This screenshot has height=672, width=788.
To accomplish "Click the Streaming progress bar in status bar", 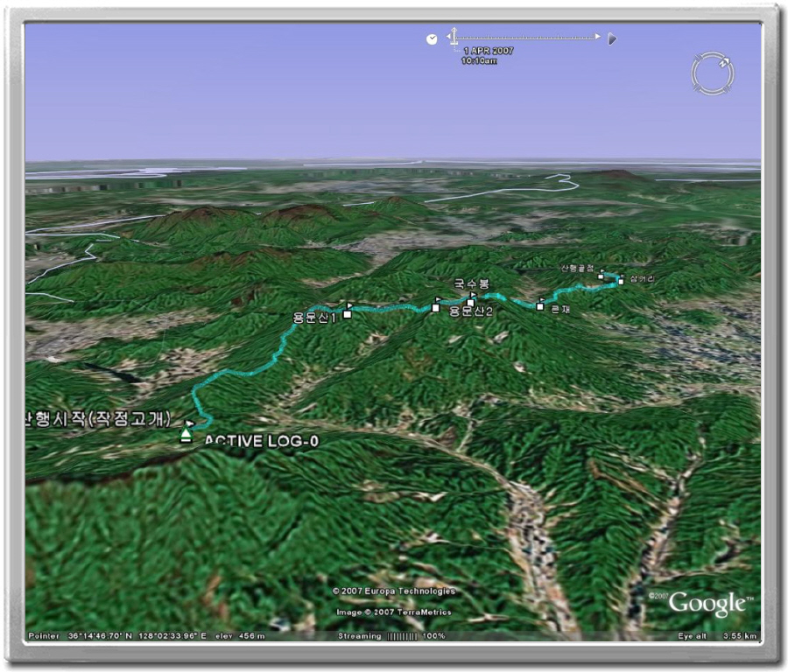I will coord(403,636).
